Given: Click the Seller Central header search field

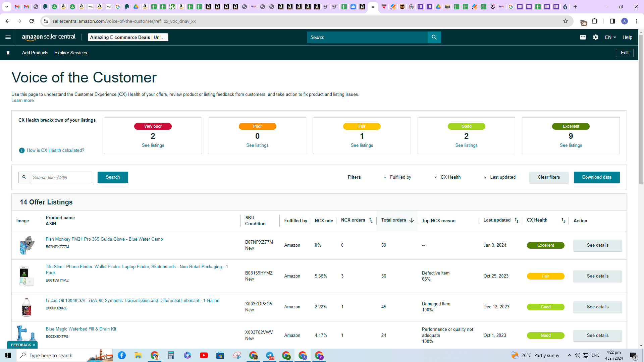Looking at the screenshot, I should [x=367, y=37].
